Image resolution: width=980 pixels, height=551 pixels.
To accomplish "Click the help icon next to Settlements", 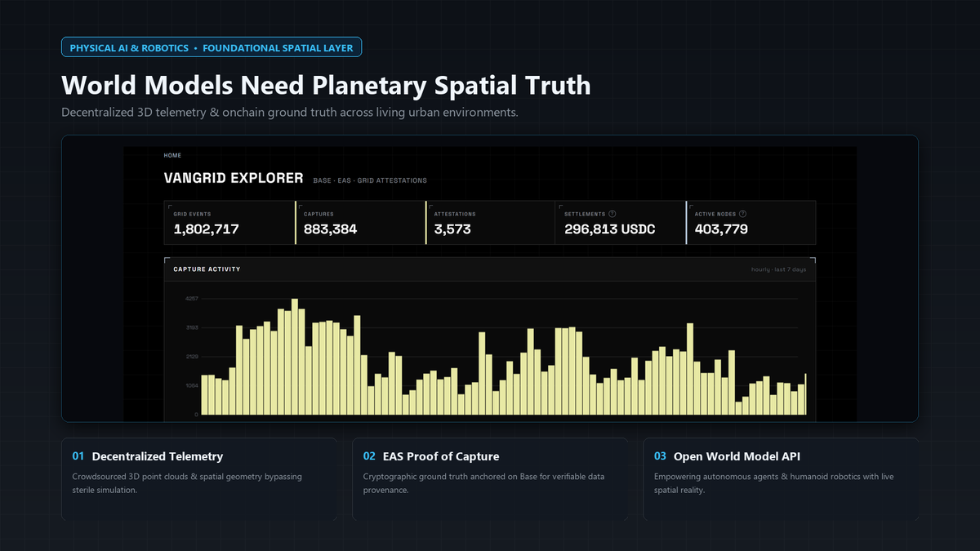I will pyautogui.click(x=612, y=214).
